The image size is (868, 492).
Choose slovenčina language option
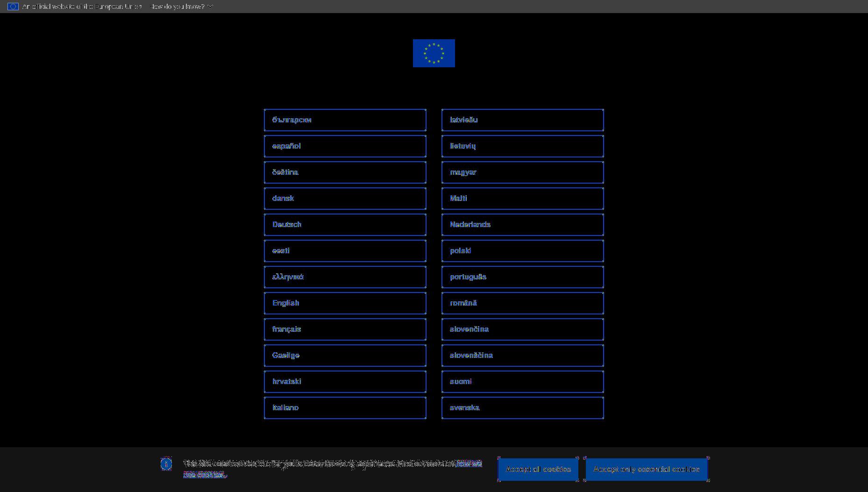[x=523, y=329]
